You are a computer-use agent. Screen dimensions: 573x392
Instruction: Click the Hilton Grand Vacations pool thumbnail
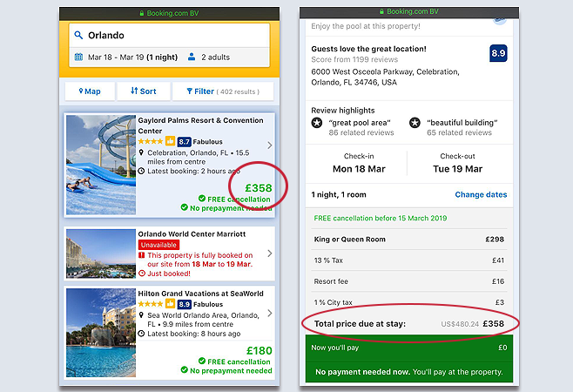coord(101,333)
